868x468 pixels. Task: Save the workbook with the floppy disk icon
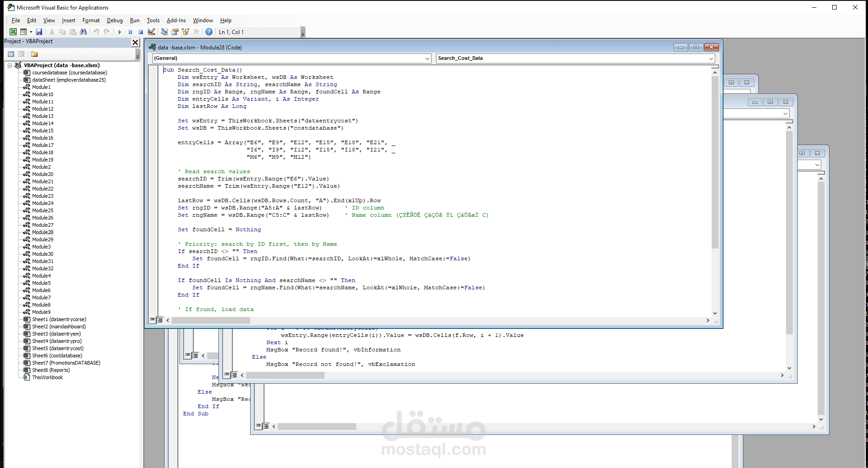[x=39, y=32]
